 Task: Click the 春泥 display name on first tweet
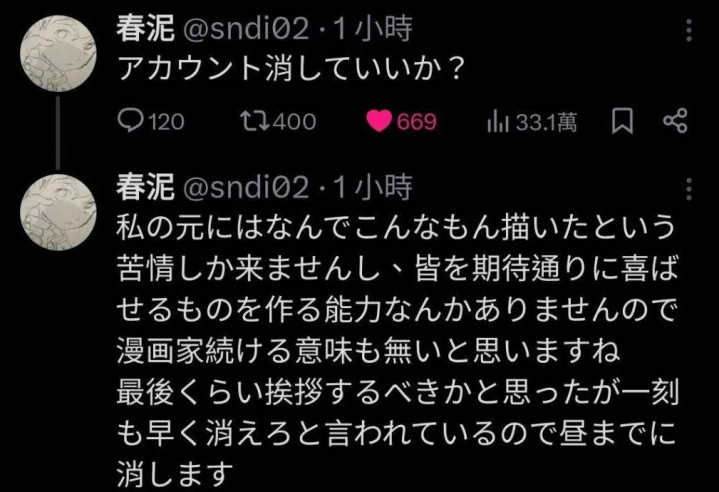(145, 28)
